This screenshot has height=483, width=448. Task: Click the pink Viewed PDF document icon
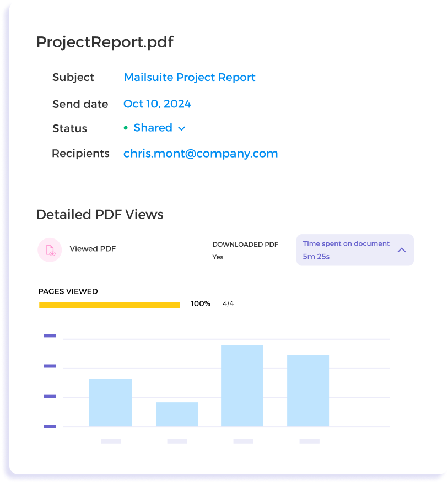pyautogui.click(x=50, y=249)
